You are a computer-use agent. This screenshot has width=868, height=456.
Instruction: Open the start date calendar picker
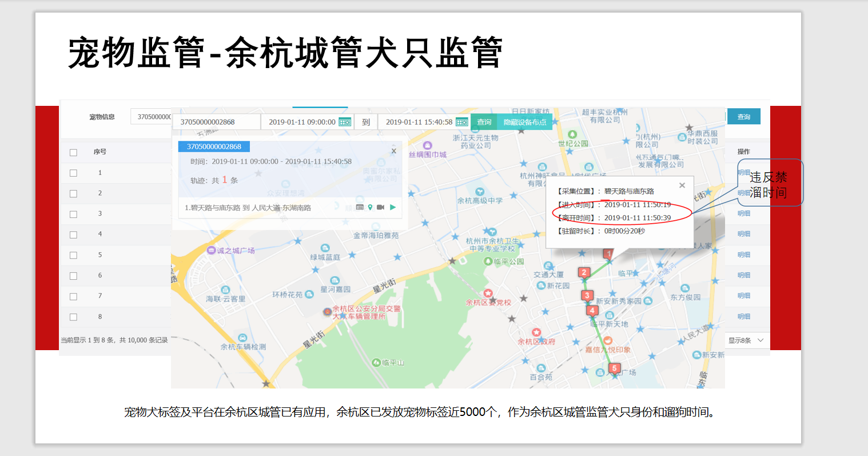[x=346, y=121]
